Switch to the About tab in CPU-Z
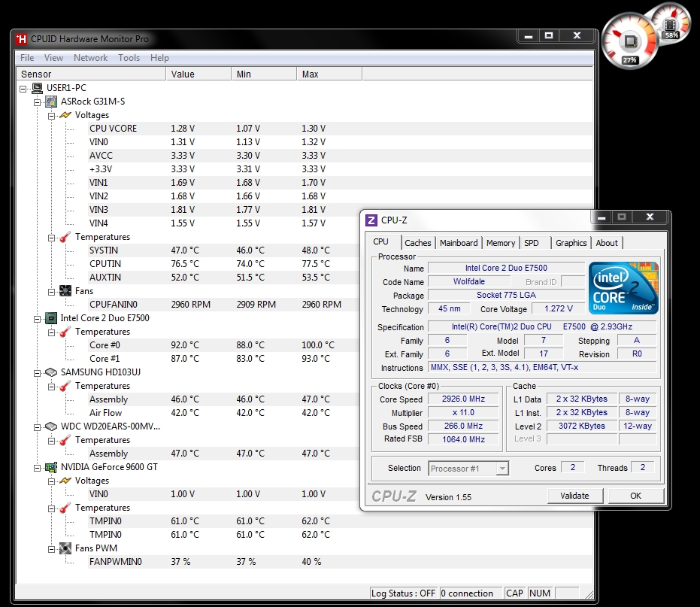This screenshot has width=700, height=607. [607, 243]
